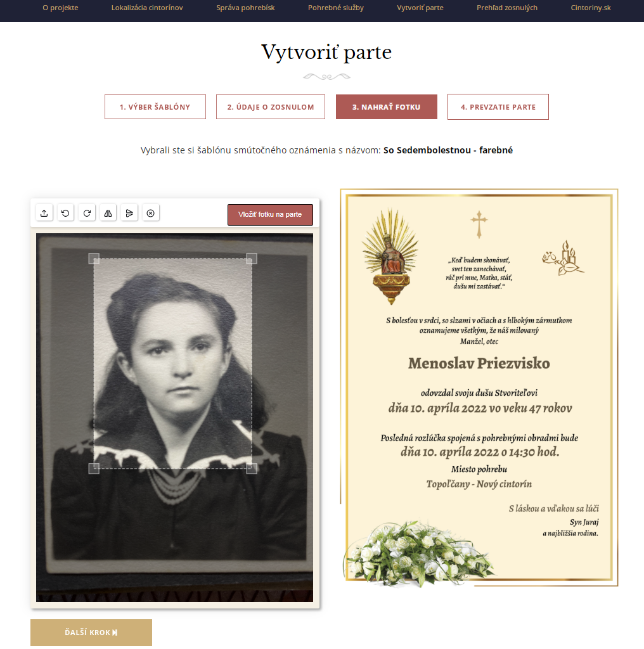This screenshot has height=649, width=644.
Task: Click the bottom-right crop handle
Action: (252, 468)
